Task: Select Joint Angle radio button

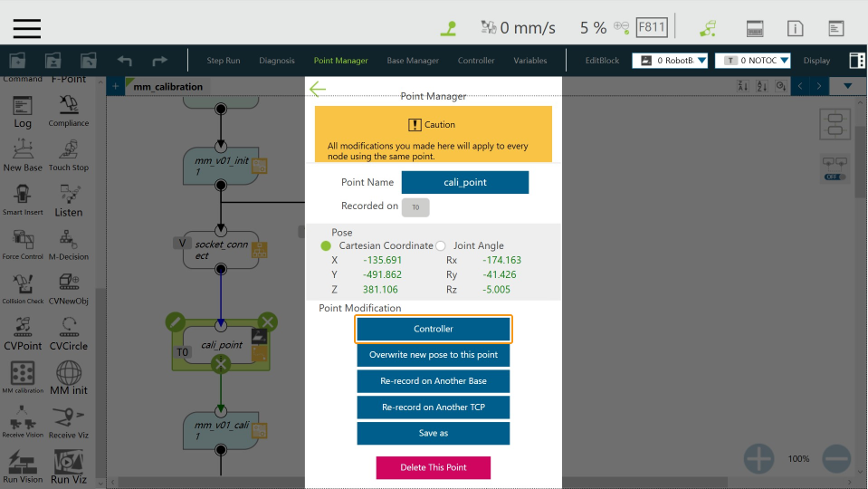Action: pyautogui.click(x=441, y=245)
